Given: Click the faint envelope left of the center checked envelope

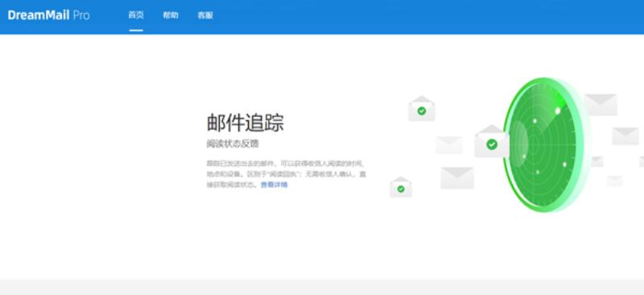Looking at the screenshot, I should (x=449, y=145).
